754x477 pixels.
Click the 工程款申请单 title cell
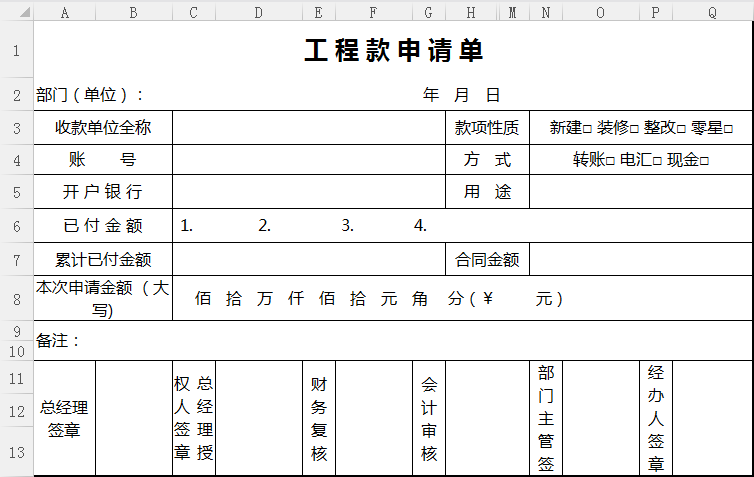(393, 52)
